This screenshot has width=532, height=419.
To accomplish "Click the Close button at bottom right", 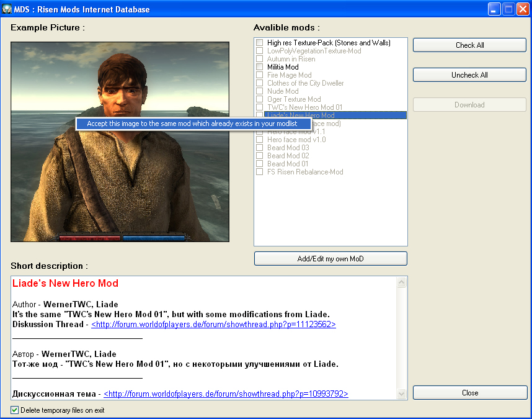I will coord(470,393).
